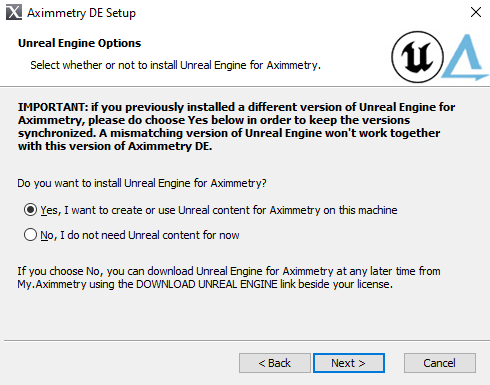Click the bold IMPORTANT warning paragraph
The height and width of the screenshot is (385, 490).
click(236, 127)
